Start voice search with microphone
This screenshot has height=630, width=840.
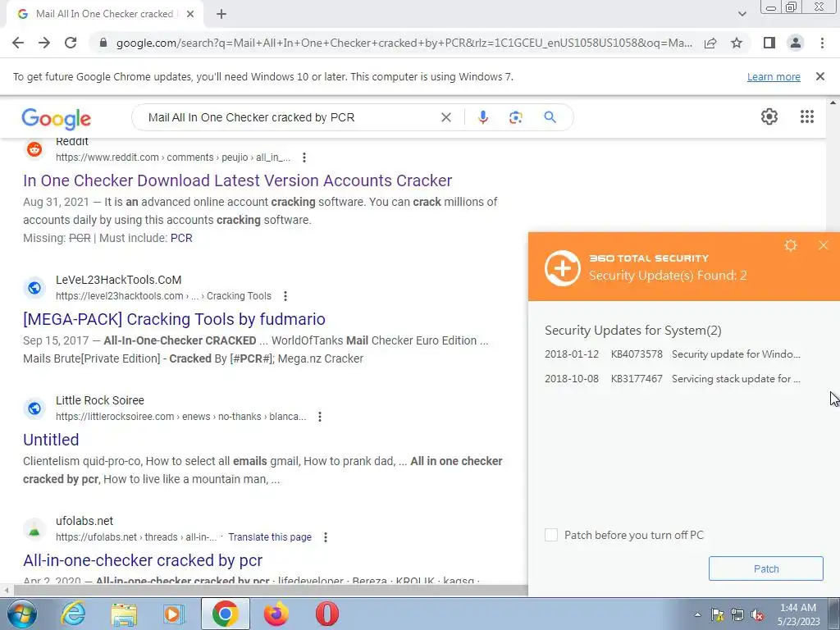pos(482,117)
